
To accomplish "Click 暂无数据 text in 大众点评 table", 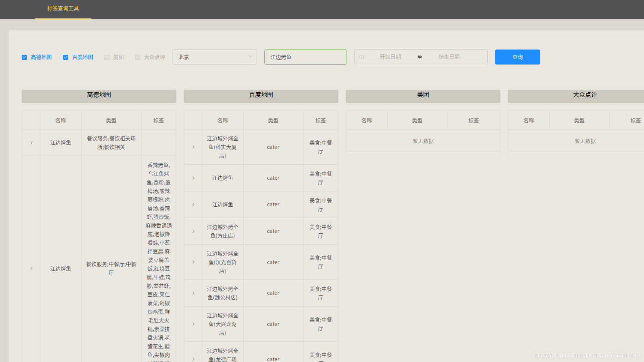I will coord(585,141).
